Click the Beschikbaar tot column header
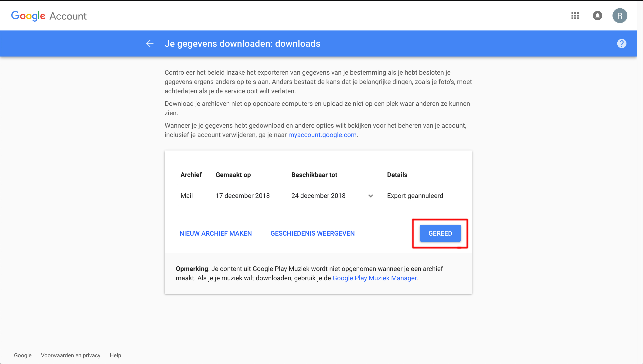 coord(314,175)
